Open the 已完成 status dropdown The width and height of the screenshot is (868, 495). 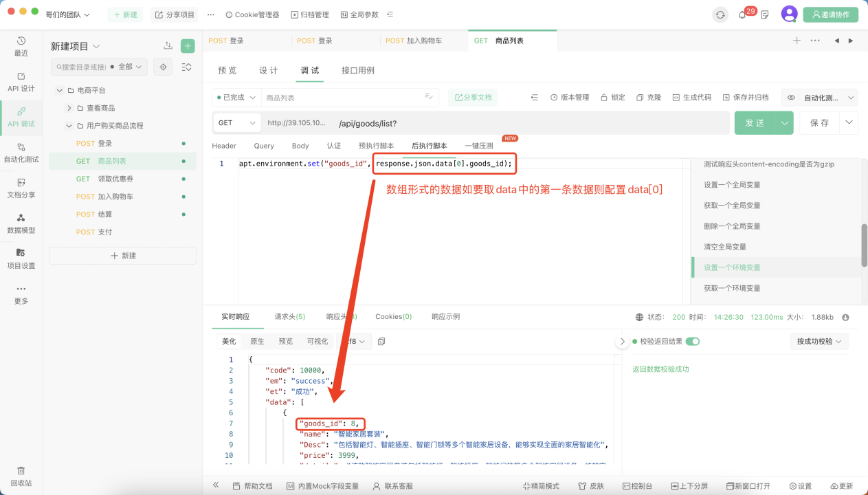[236, 98]
